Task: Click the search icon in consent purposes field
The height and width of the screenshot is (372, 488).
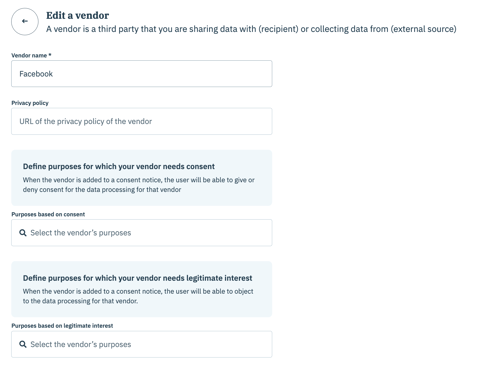Action: (23, 233)
